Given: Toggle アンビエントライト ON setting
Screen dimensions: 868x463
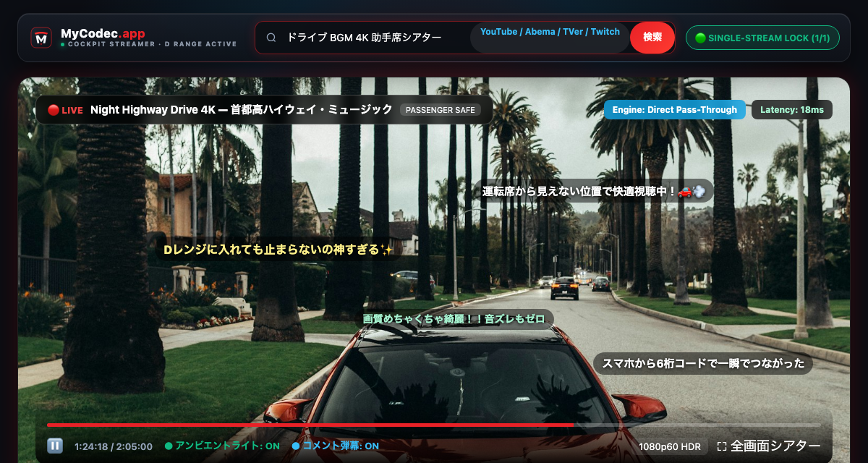Looking at the screenshot, I should tap(222, 446).
